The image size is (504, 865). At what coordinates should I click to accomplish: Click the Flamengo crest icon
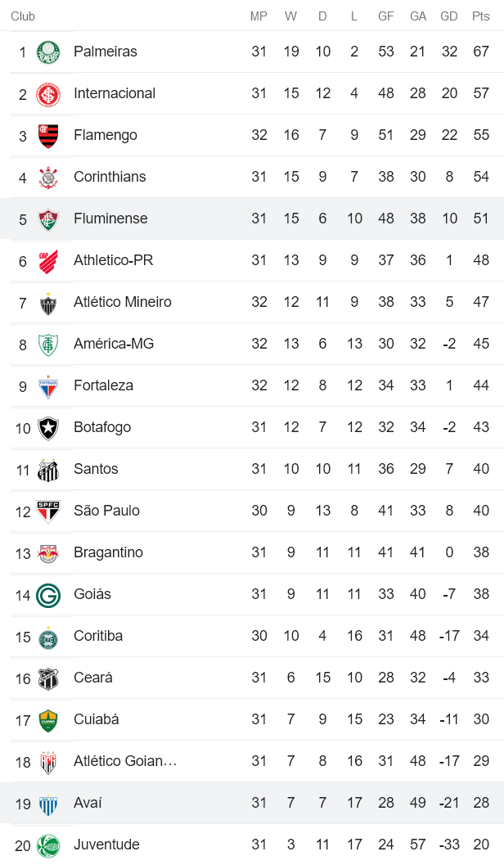(x=48, y=134)
